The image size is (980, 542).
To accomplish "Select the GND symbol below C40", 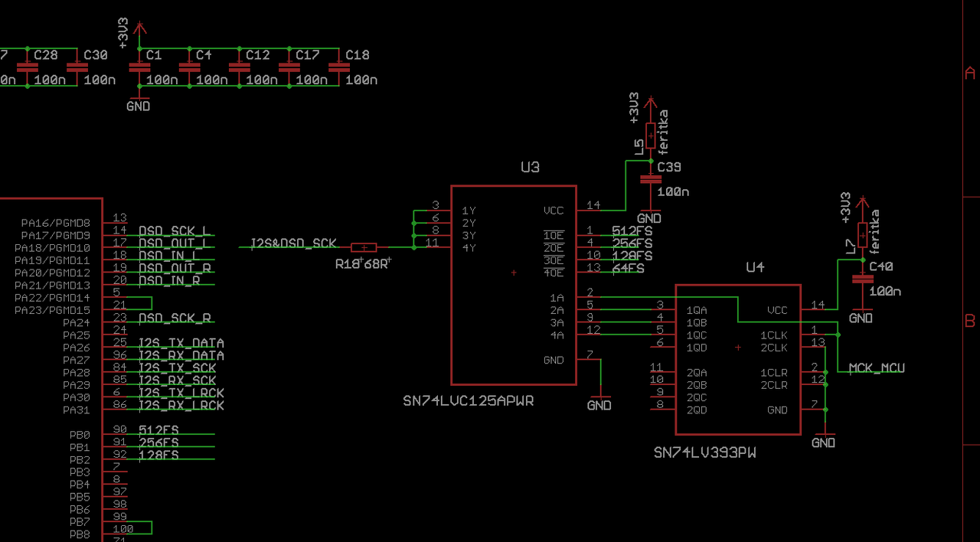I will point(861,315).
